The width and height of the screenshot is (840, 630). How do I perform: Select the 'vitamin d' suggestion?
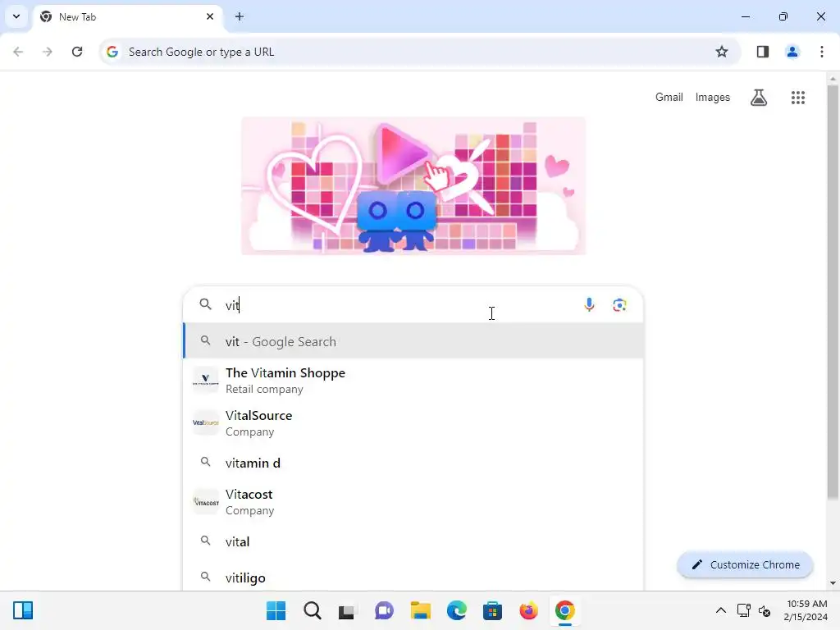coord(413,463)
